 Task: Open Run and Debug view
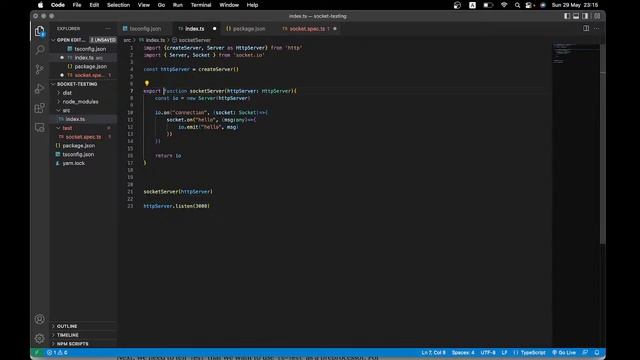tap(40, 89)
